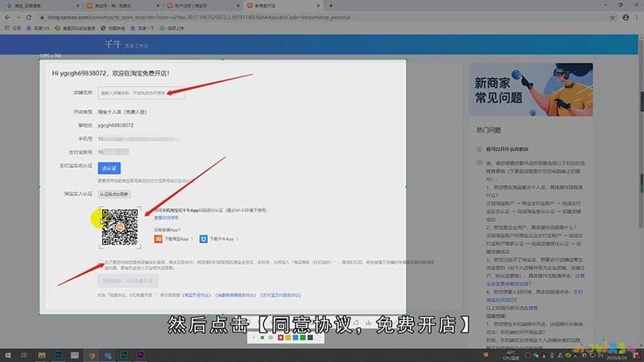Click the browser back arrow

(x=7, y=17)
